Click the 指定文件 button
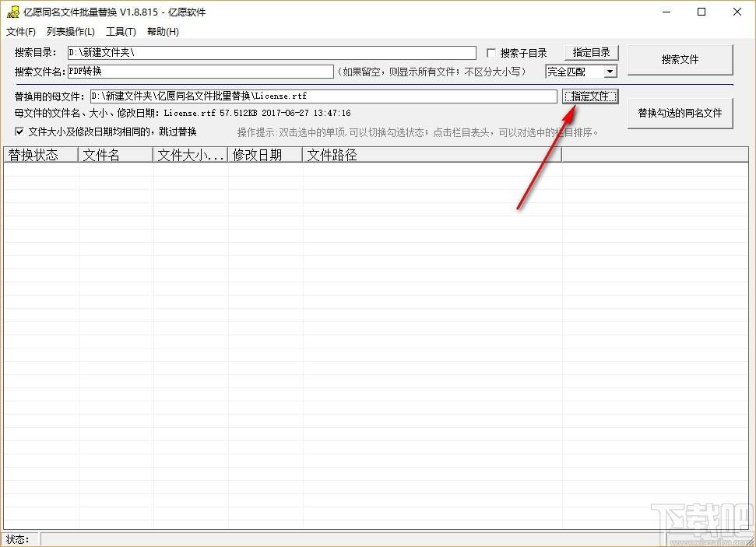 point(590,96)
